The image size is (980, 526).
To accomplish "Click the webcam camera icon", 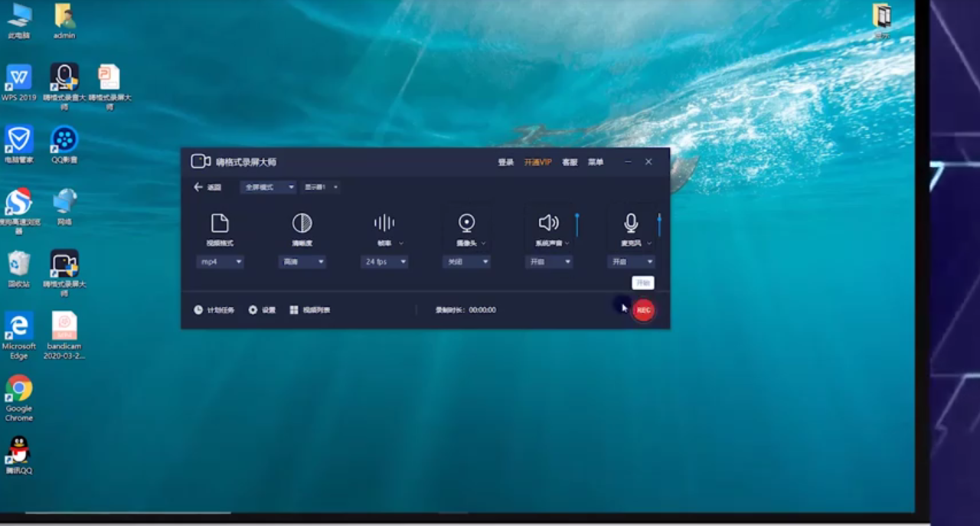I will [466, 223].
